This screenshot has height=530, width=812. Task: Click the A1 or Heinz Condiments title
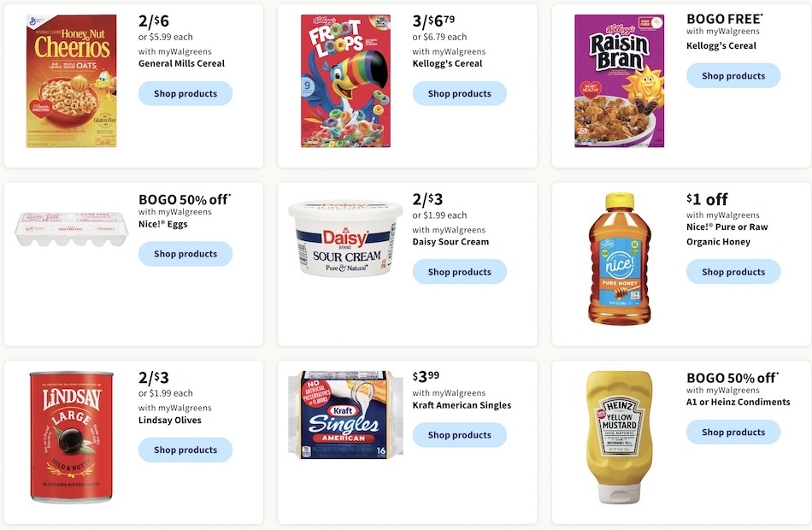(738, 402)
